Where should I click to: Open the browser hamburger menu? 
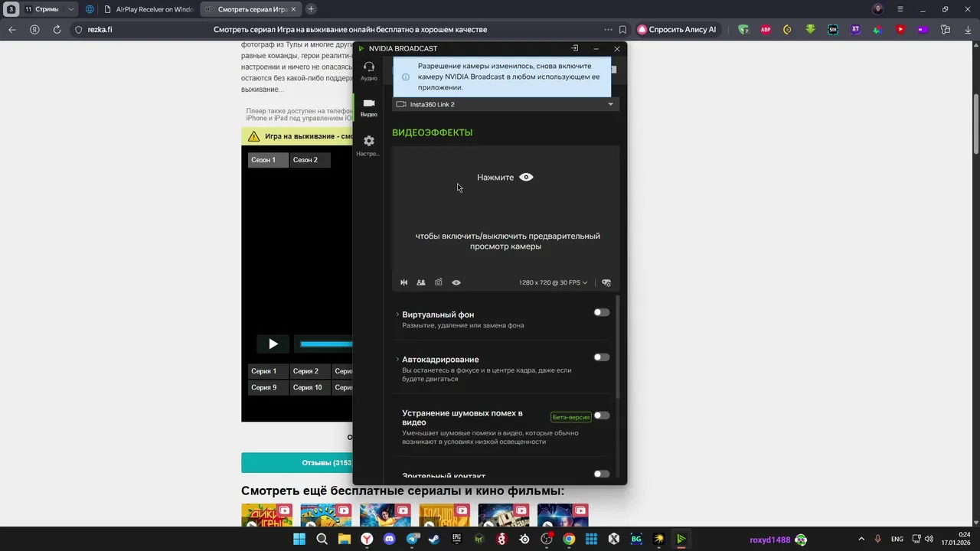coord(900,9)
